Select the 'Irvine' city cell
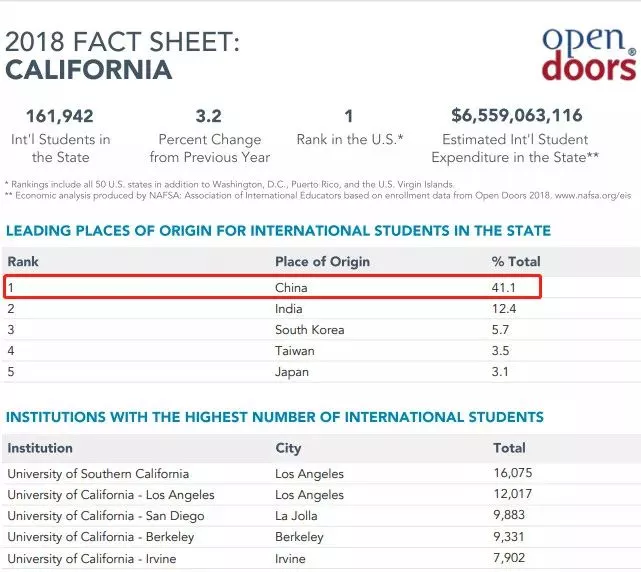This screenshot has height=572, width=641. point(290,559)
